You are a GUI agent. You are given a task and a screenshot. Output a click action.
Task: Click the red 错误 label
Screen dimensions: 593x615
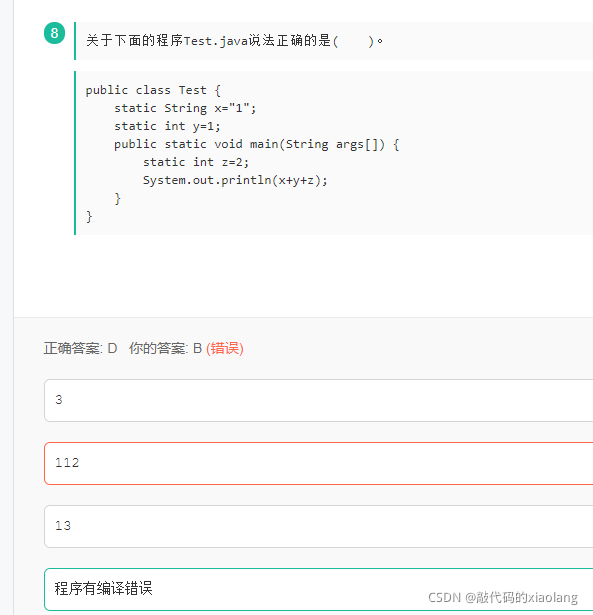[225, 348]
